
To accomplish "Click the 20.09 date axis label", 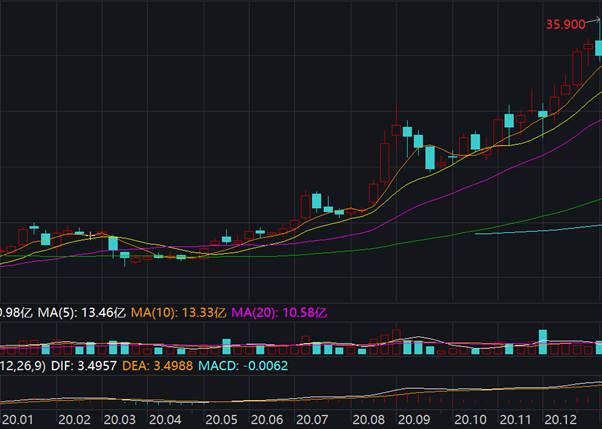I will (x=414, y=419).
